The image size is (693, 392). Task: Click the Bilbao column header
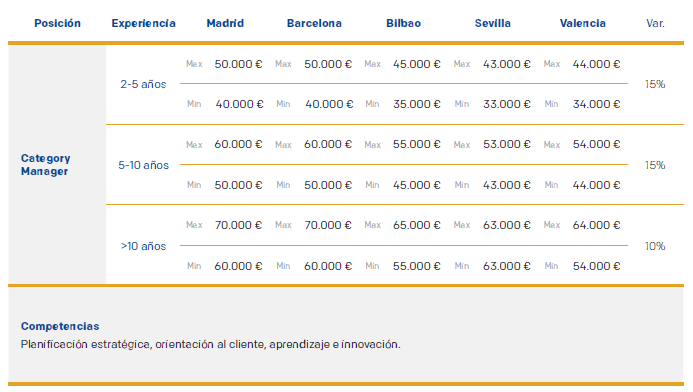[404, 23]
